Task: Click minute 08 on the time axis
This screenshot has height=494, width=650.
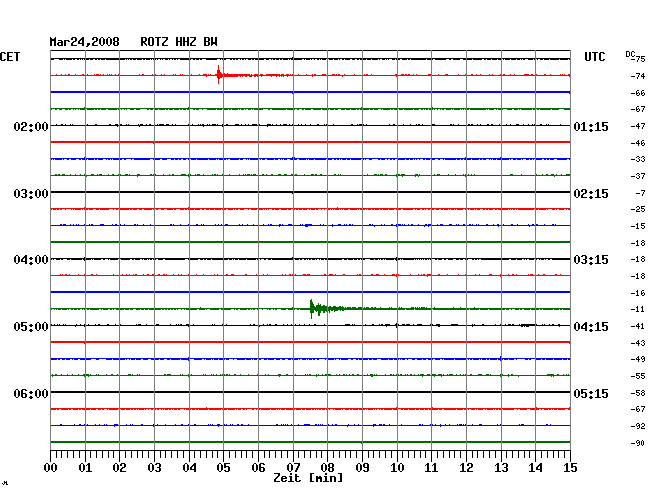Action: click(x=327, y=468)
